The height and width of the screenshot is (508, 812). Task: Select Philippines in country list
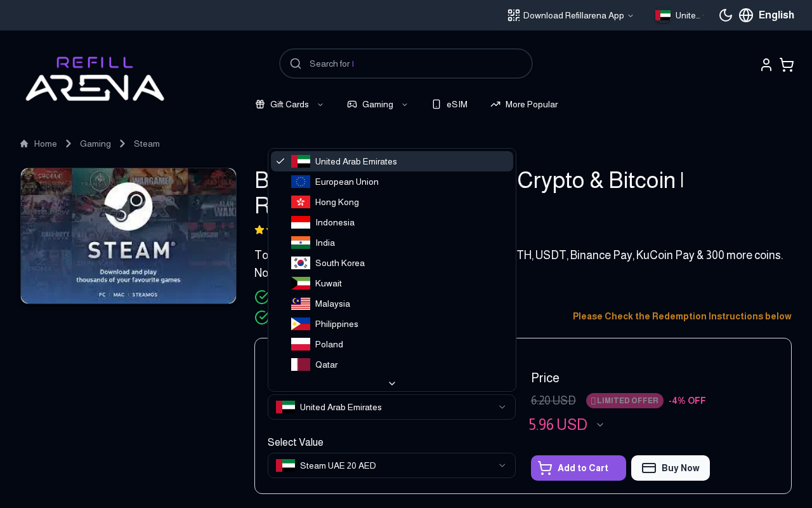tap(392, 324)
